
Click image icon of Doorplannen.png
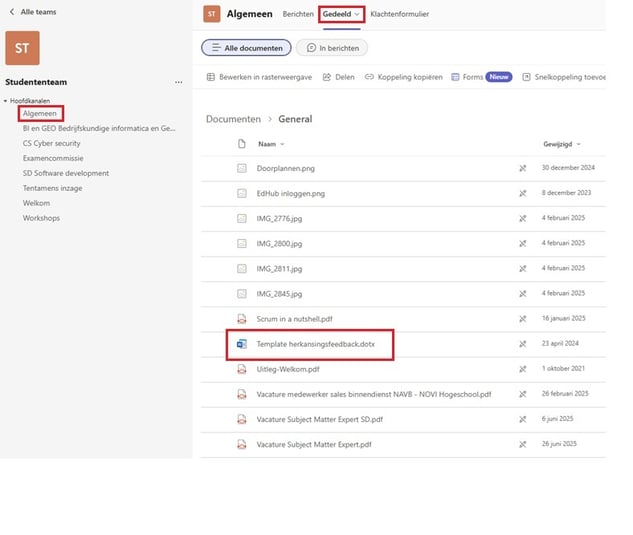point(241,168)
